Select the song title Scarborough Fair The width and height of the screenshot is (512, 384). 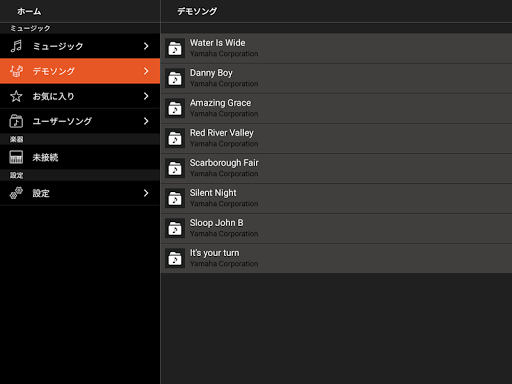coord(224,163)
